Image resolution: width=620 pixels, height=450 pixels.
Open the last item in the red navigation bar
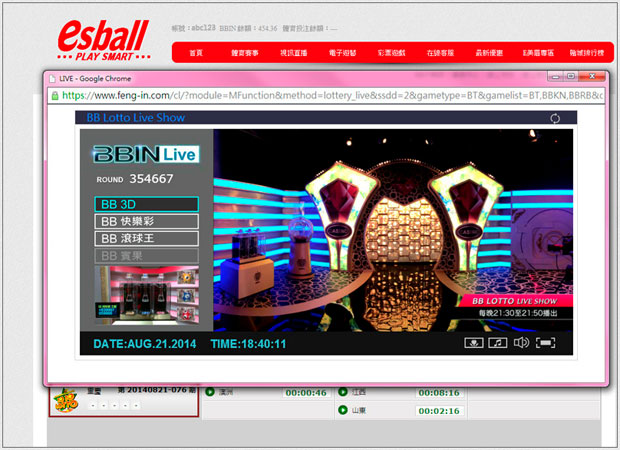point(587,53)
